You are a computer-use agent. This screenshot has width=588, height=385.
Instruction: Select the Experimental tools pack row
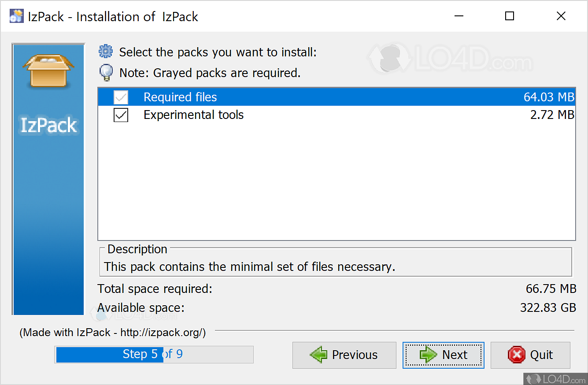(264, 115)
